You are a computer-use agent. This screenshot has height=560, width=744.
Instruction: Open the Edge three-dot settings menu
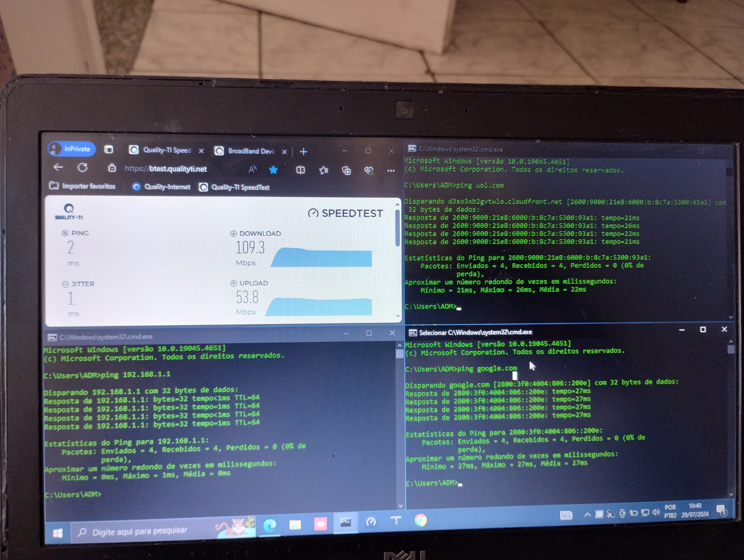pyautogui.click(x=390, y=171)
